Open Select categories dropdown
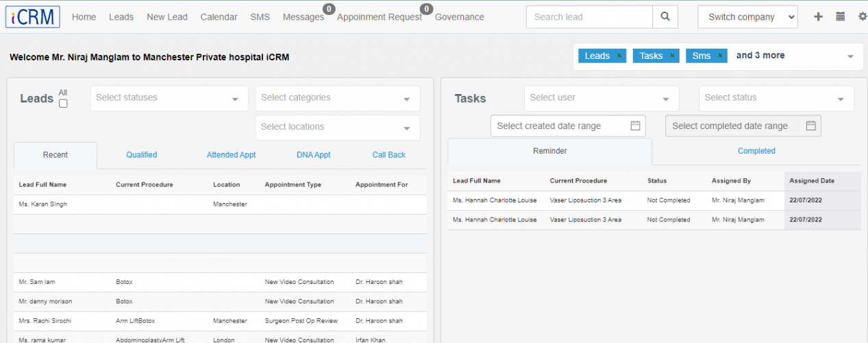This screenshot has width=868, height=343. 338,98
